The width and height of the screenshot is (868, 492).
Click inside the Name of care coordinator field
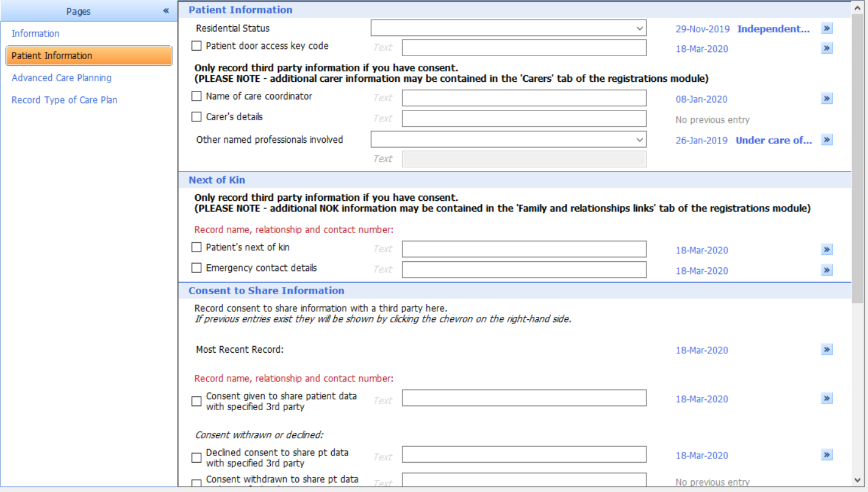click(x=523, y=98)
